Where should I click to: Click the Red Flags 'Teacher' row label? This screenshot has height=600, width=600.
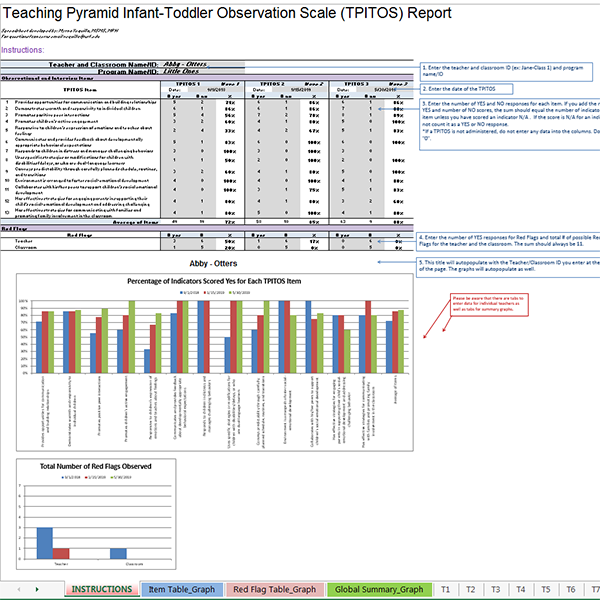coord(23,241)
